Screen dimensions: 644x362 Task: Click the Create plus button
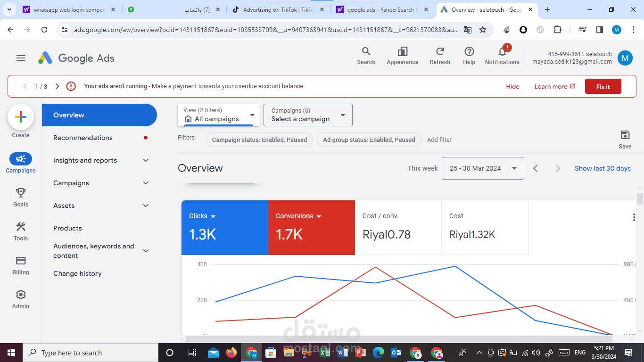(21, 117)
